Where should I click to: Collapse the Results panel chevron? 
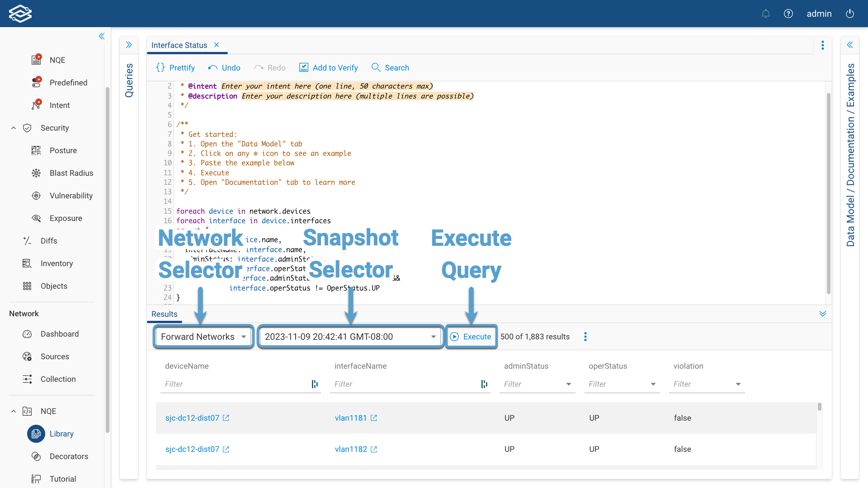click(822, 314)
